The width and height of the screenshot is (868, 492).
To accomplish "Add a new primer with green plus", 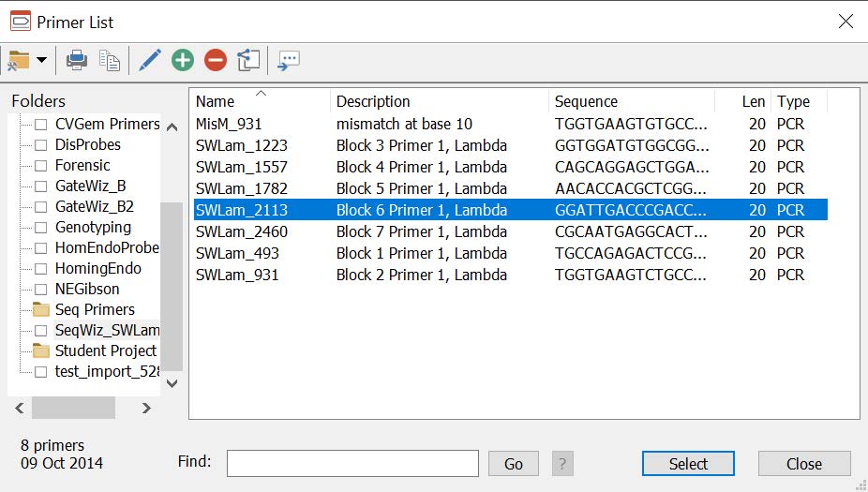I will click(183, 60).
